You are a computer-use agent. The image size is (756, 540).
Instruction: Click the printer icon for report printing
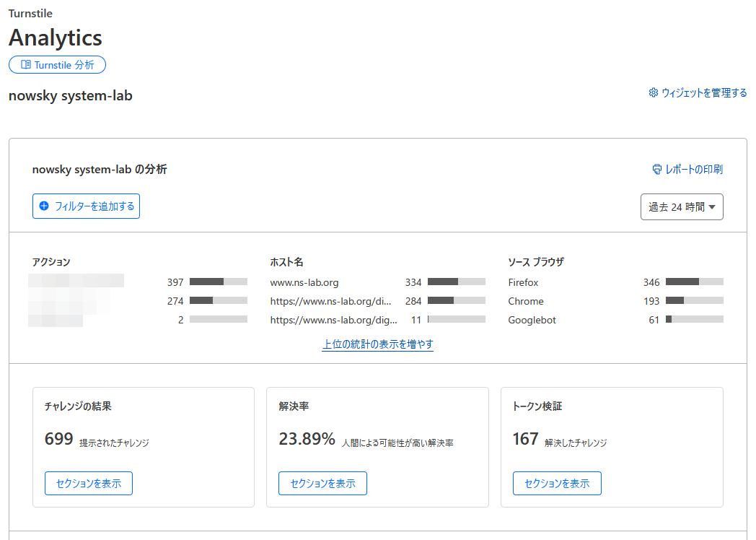656,170
